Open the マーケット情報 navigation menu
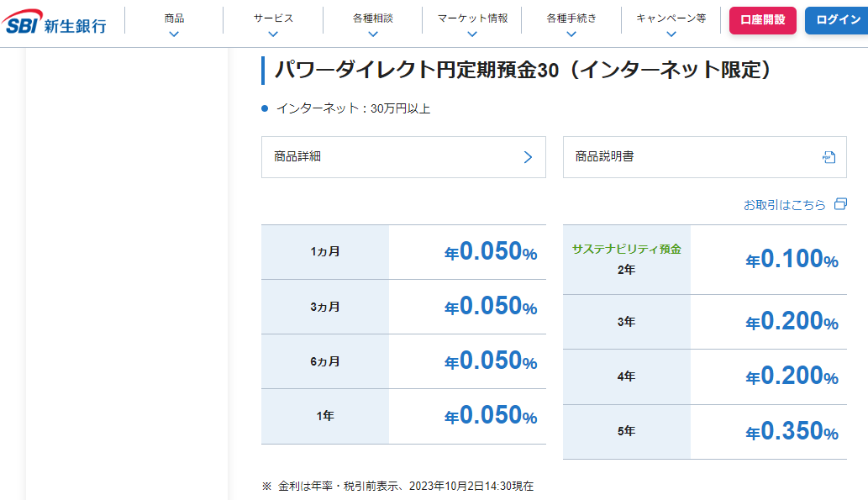868x500 pixels. coord(472,18)
